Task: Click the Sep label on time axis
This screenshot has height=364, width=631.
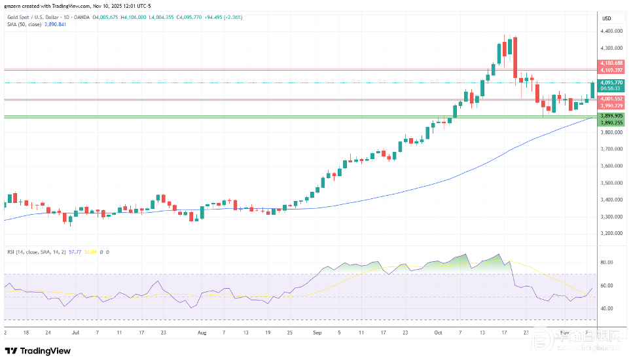Action: [x=317, y=333]
